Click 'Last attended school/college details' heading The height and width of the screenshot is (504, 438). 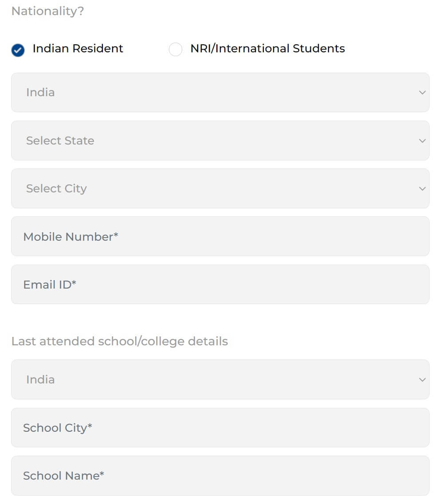coord(120,341)
